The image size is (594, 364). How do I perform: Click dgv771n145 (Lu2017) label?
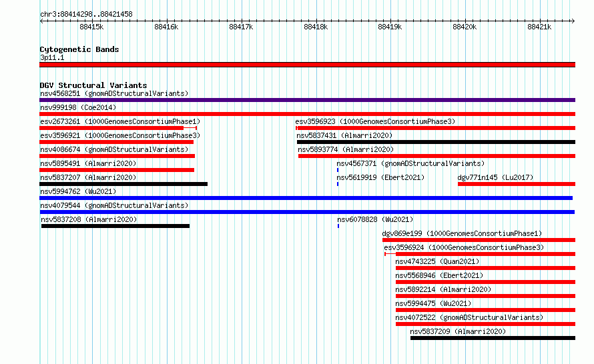(x=495, y=177)
